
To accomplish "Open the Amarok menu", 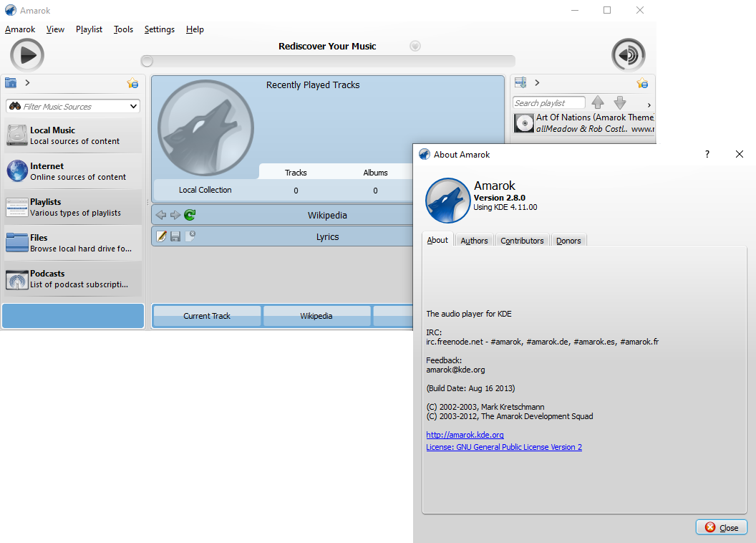I will (20, 29).
